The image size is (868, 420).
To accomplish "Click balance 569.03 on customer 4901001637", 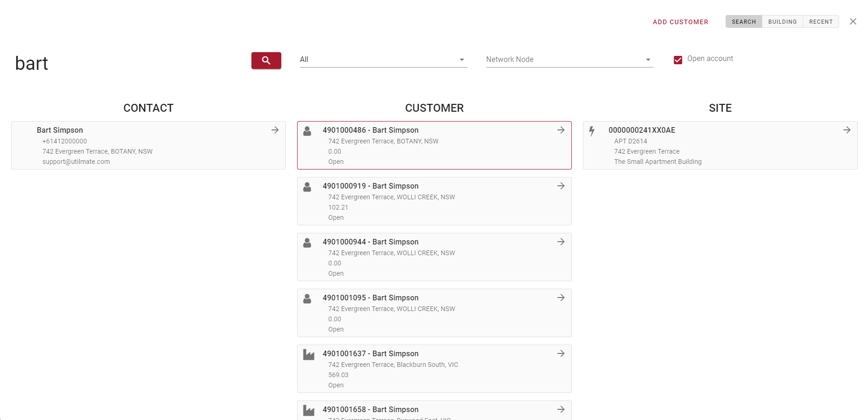I will [x=338, y=375].
